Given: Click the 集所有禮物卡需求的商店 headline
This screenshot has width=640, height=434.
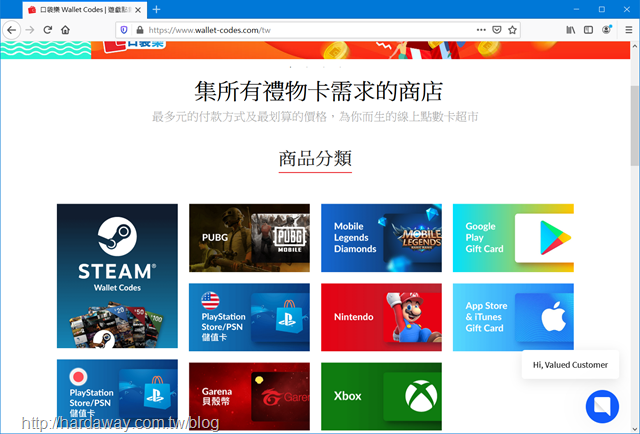Looking at the screenshot, I should point(318,91).
